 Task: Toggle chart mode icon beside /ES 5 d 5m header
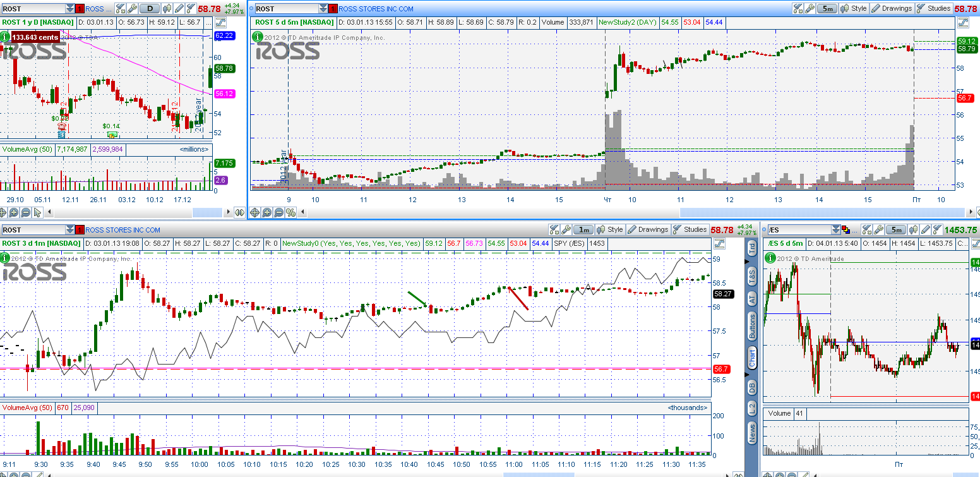976,244
